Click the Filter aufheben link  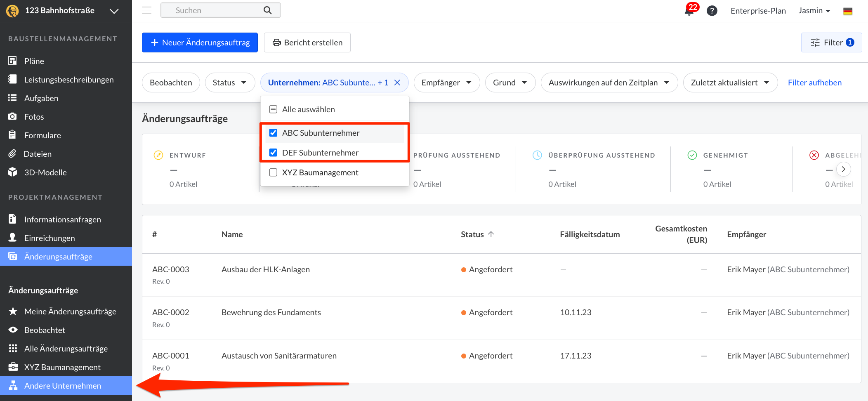(x=814, y=83)
